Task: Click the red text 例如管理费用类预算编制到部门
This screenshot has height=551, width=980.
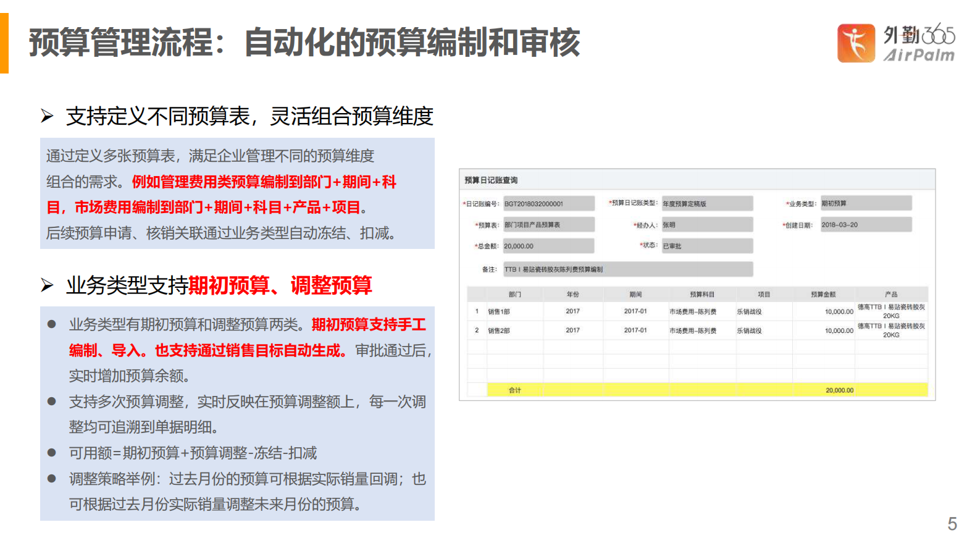Action: [221, 195]
